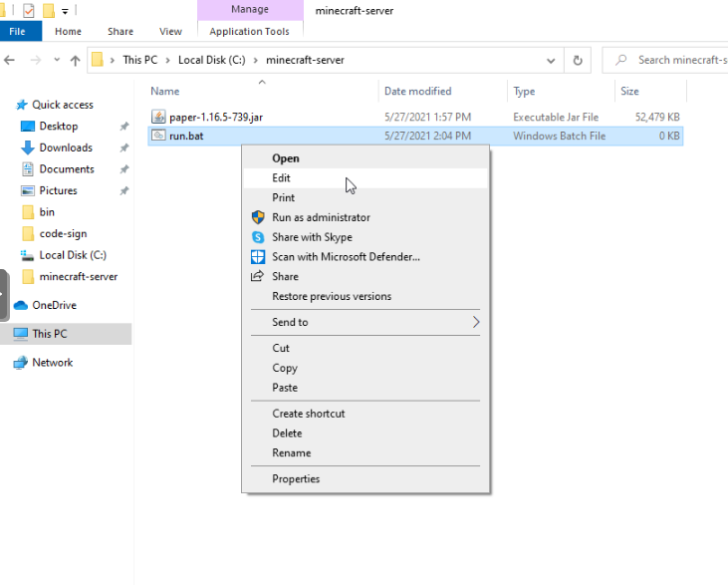Refresh the minecraft-server folder view
Screen dimensions: 728x585
[x=578, y=61]
